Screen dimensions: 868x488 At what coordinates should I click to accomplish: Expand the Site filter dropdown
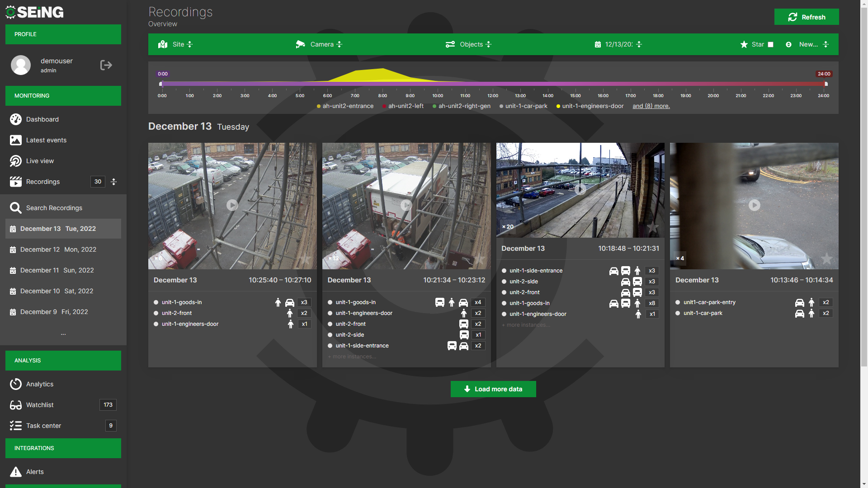(190, 44)
